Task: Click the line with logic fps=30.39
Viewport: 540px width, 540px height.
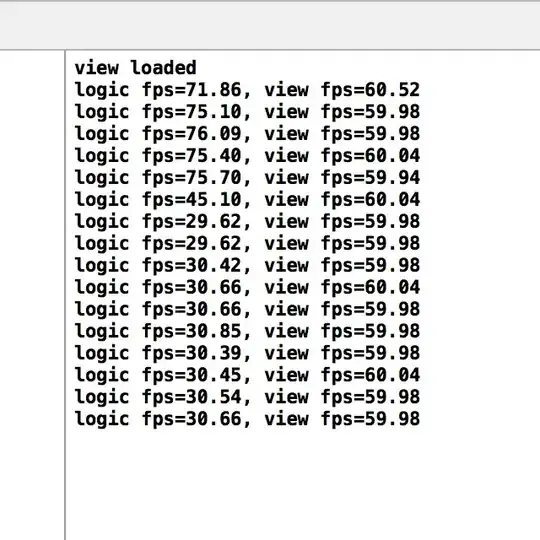Action: pyautogui.click(x=247, y=353)
